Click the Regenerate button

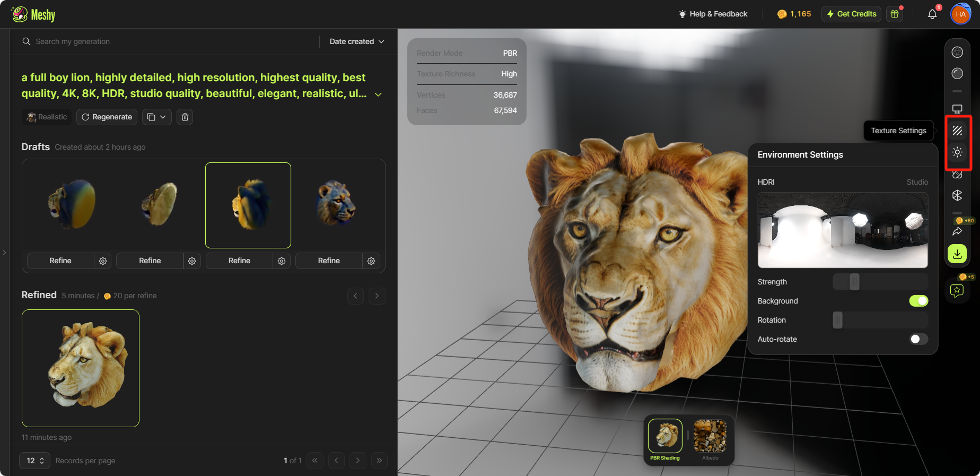[107, 117]
